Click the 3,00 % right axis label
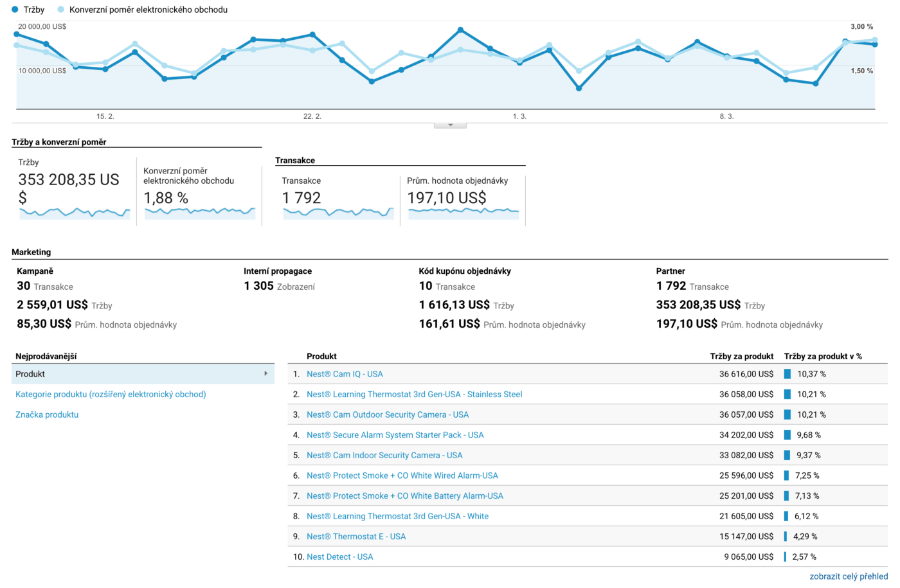The image size is (900, 588). pyautogui.click(x=862, y=26)
